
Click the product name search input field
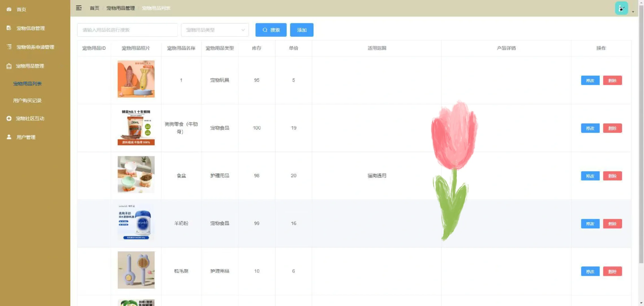coord(127,30)
